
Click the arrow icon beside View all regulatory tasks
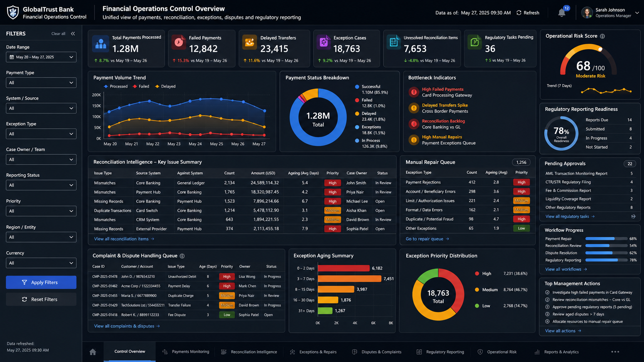pos(633,217)
